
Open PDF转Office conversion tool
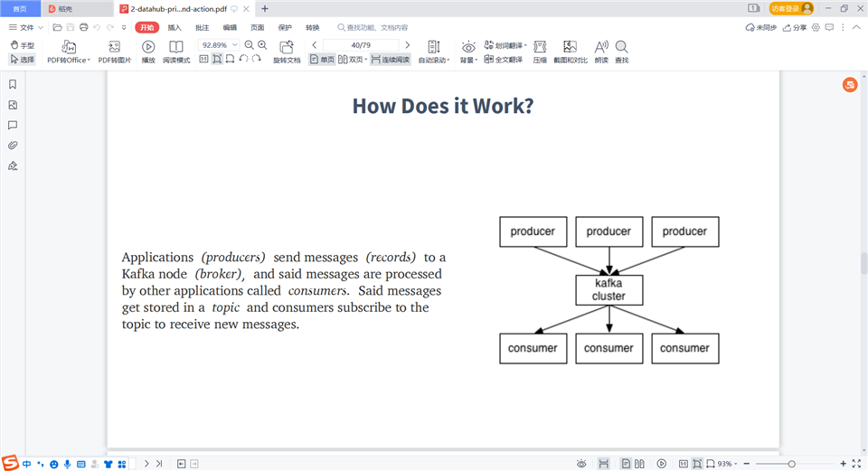pos(69,52)
